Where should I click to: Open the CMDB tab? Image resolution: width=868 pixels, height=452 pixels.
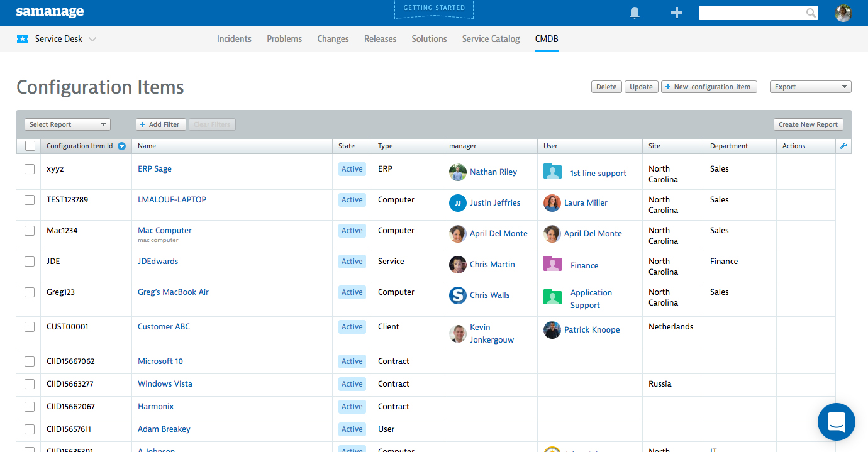[x=547, y=39]
